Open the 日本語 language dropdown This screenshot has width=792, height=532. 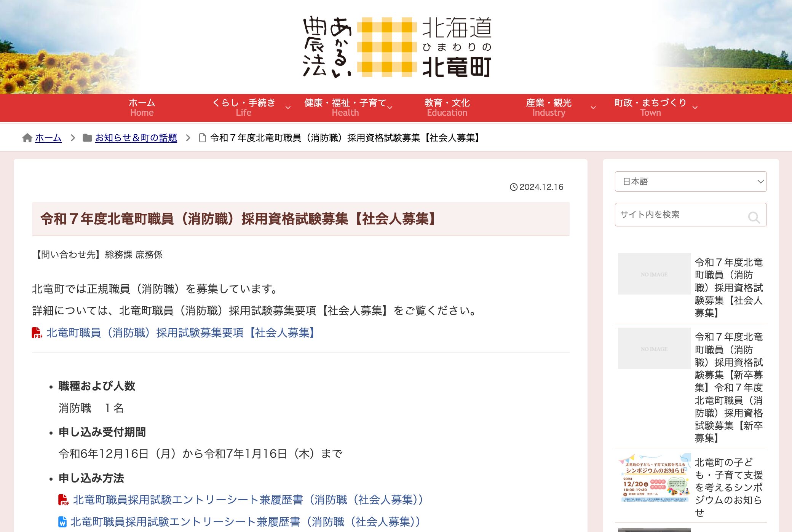(691, 182)
